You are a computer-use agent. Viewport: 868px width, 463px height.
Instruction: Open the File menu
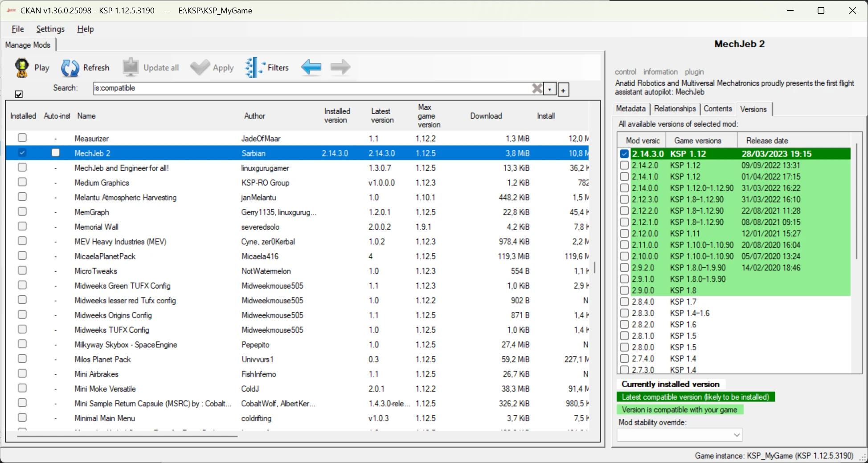click(x=18, y=29)
